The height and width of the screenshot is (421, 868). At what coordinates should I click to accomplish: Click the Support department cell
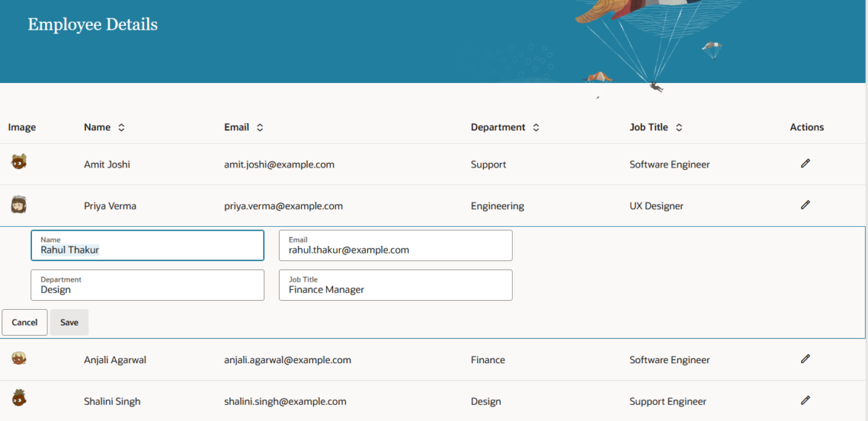click(488, 165)
